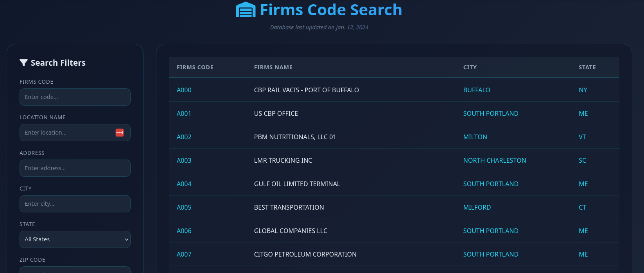
Task: Open firms code A003 link
Action: 184,160
